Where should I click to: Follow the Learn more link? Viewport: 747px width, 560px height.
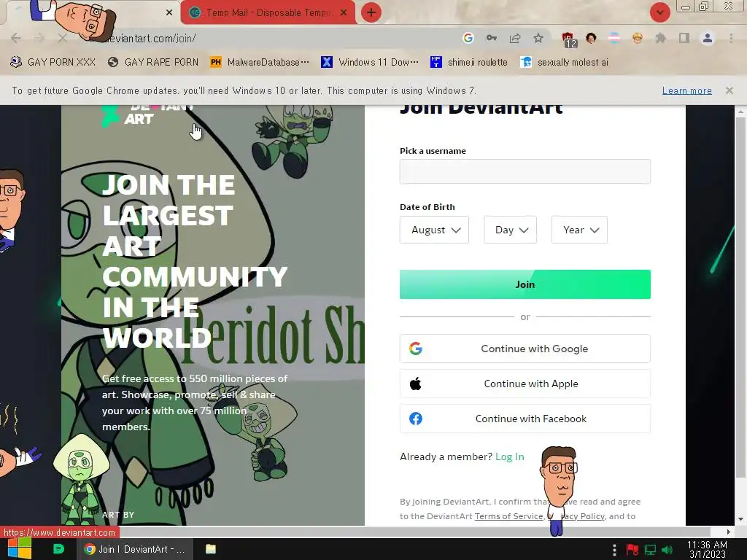pos(686,90)
